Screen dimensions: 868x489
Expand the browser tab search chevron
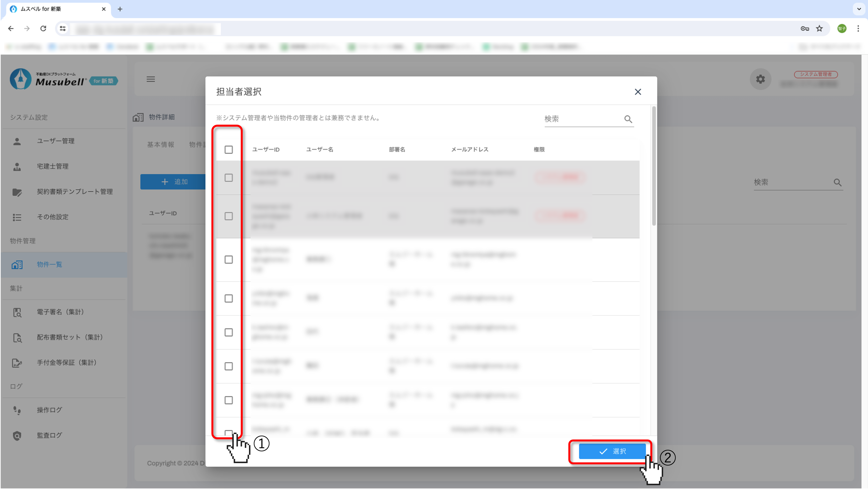[859, 9]
